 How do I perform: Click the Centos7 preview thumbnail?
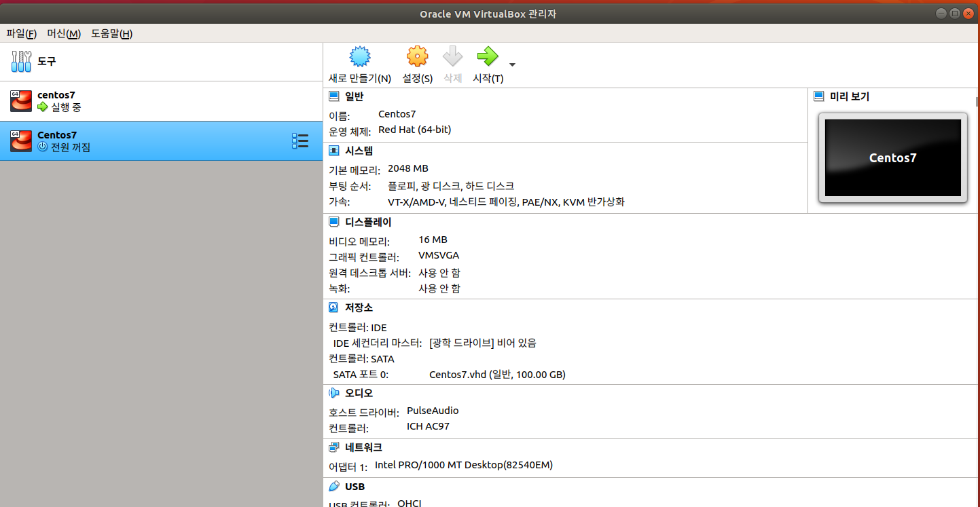click(892, 157)
